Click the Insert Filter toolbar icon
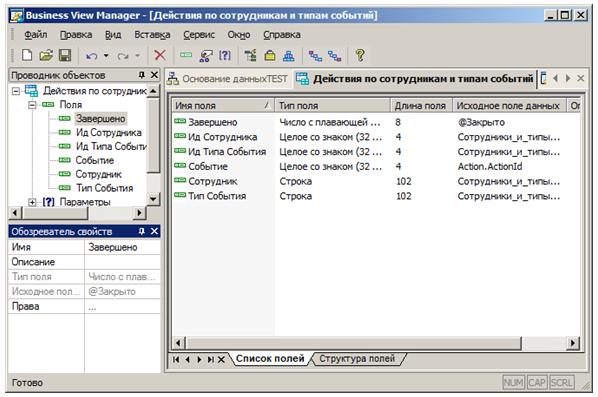The width and height of the screenshot is (598, 397). pyautogui.click(x=206, y=56)
